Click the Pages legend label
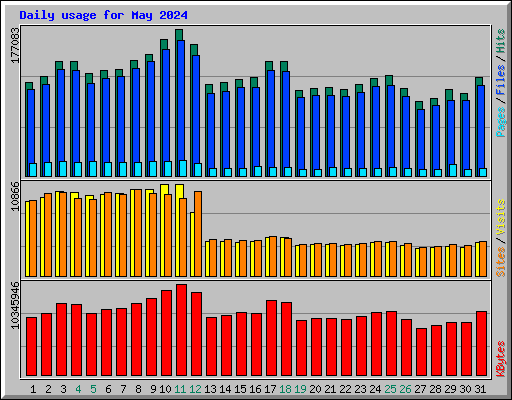 pyautogui.click(x=501, y=122)
